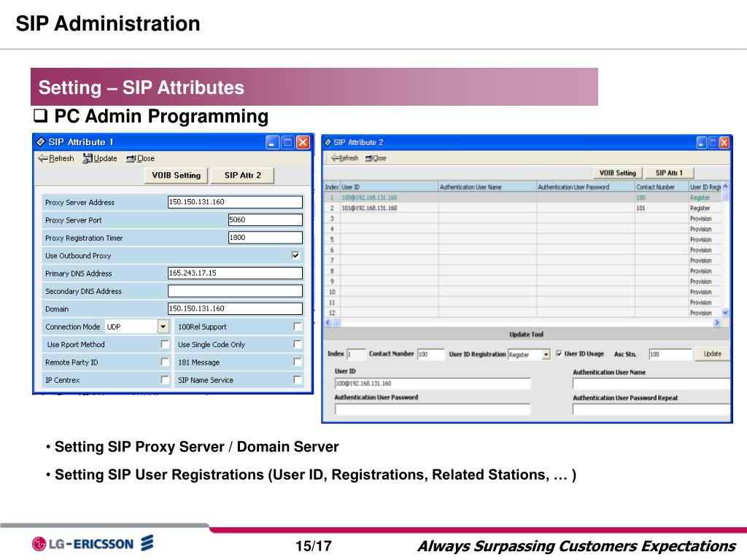
Task: Click the Update button in Update Tool
Action: point(712,354)
